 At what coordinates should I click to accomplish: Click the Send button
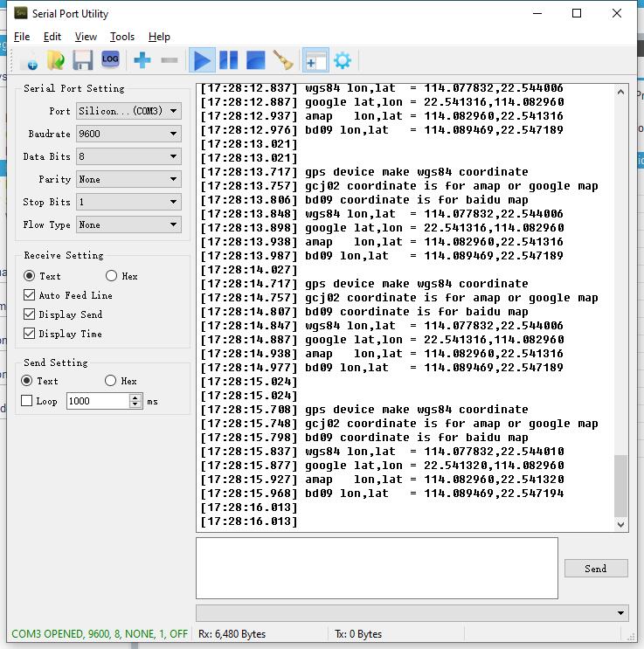point(595,569)
